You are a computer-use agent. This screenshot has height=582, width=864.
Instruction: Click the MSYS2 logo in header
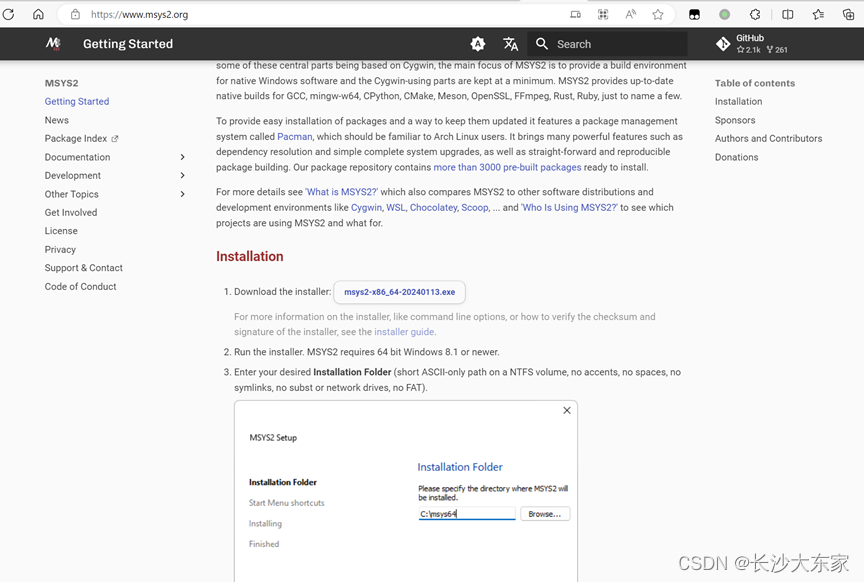click(53, 44)
